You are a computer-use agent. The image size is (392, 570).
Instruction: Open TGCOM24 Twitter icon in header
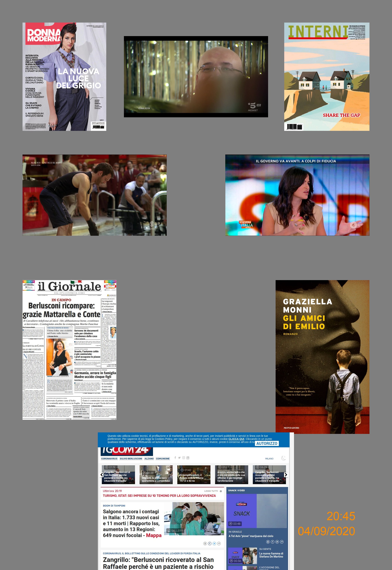click(x=179, y=458)
